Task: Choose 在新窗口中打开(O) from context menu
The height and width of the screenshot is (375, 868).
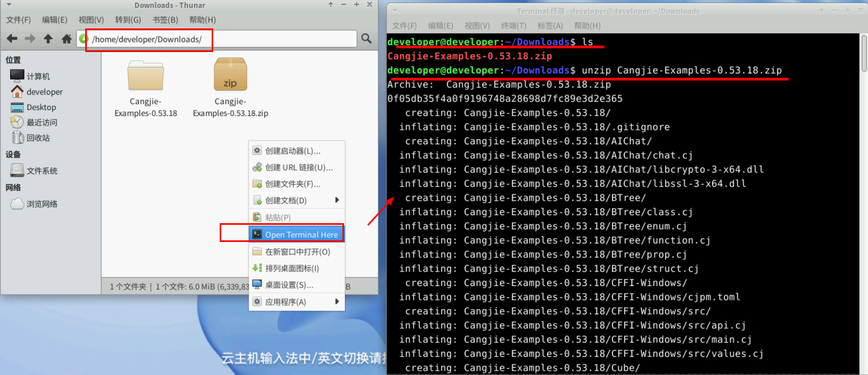Action: coord(297,252)
